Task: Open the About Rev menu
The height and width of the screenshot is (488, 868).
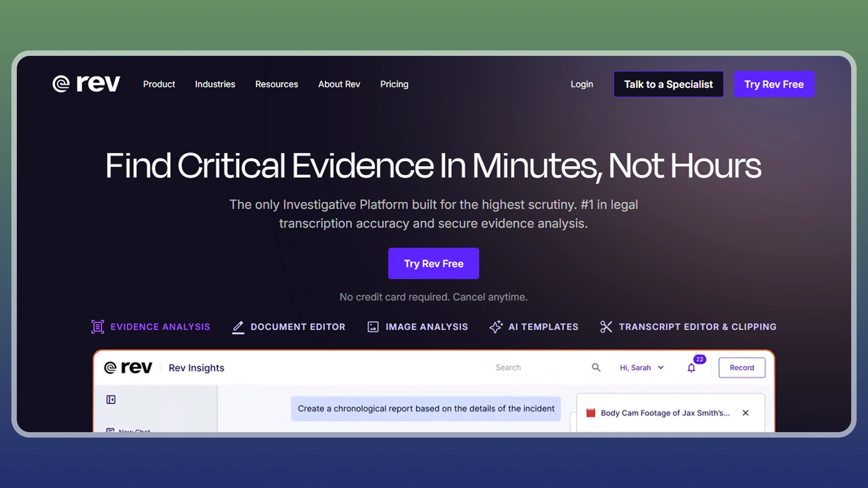Action: (x=339, y=84)
